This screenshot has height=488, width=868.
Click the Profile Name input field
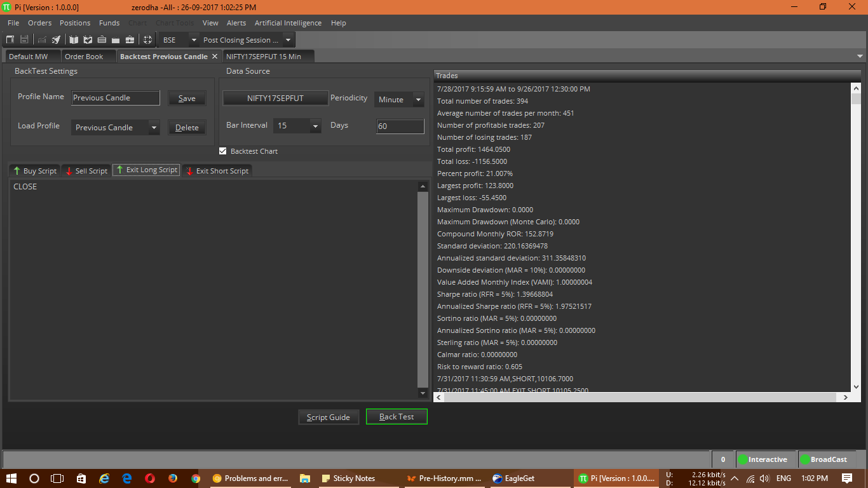[115, 98]
